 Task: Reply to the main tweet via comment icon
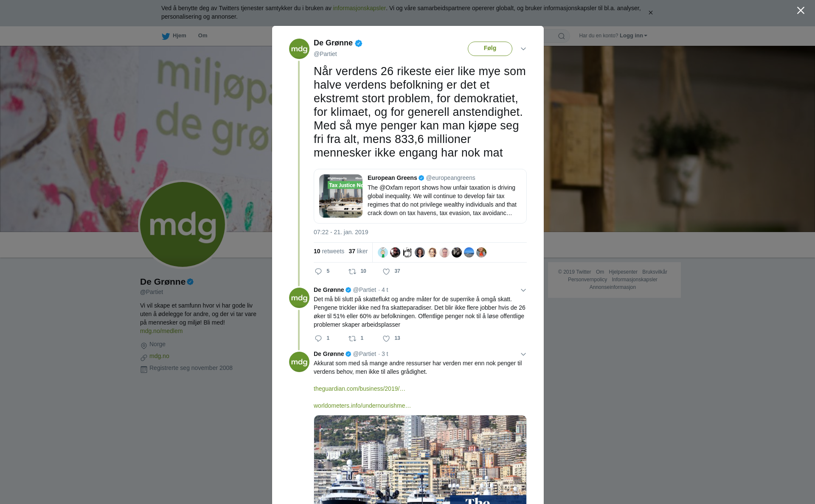[x=318, y=272]
